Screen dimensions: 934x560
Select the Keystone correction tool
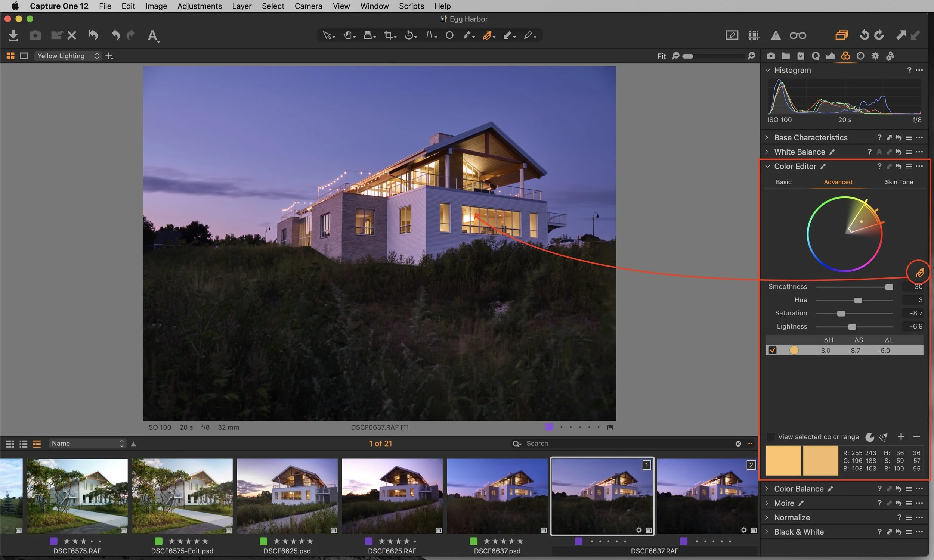[x=431, y=35]
